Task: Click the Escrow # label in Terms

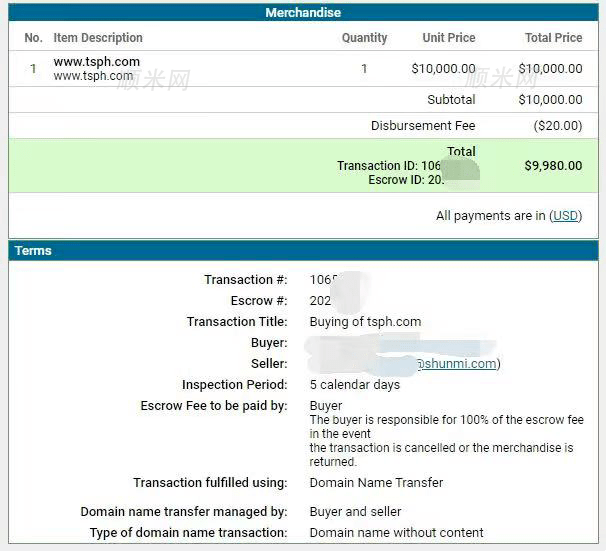Action: pyautogui.click(x=259, y=301)
